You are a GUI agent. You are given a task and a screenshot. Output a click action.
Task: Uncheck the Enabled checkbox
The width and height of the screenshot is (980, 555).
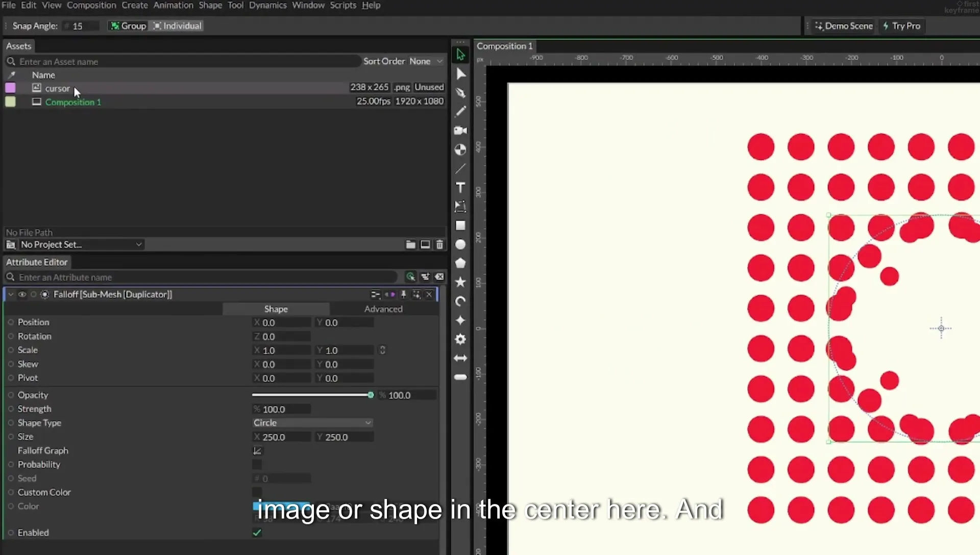tap(257, 533)
